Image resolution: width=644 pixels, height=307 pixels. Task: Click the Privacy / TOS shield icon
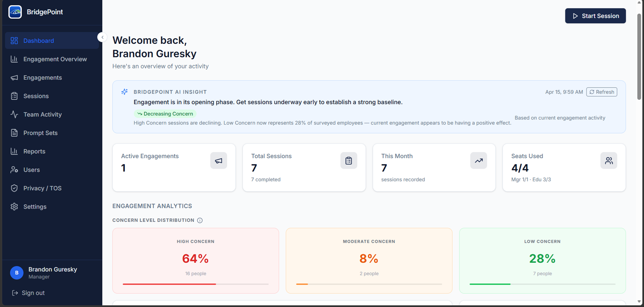click(14, 188)
